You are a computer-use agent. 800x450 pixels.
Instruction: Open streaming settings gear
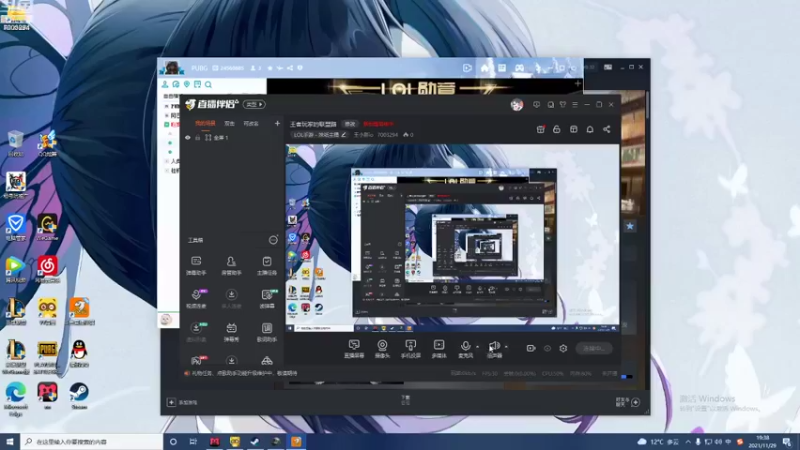click(563, 348)
